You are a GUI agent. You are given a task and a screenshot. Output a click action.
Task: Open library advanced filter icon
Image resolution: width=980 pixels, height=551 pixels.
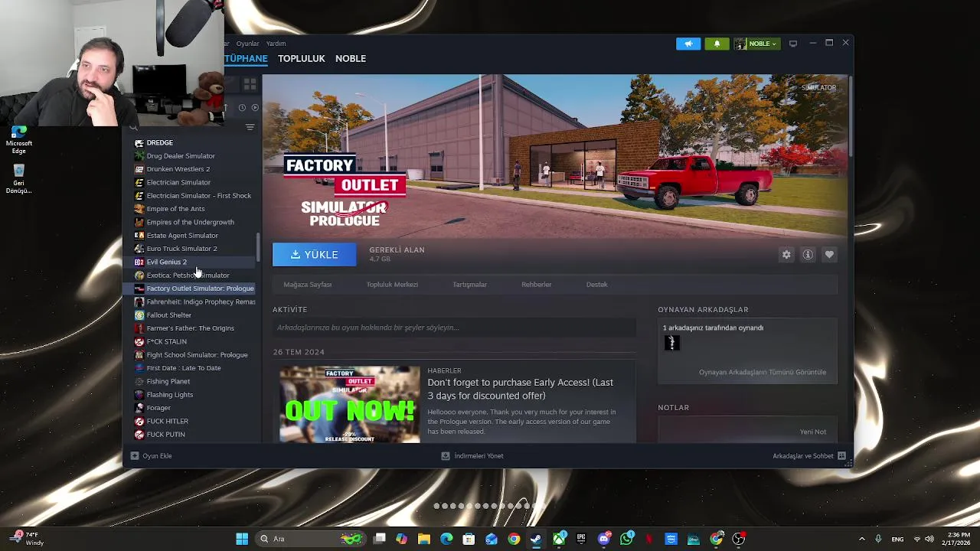point(250,127)
